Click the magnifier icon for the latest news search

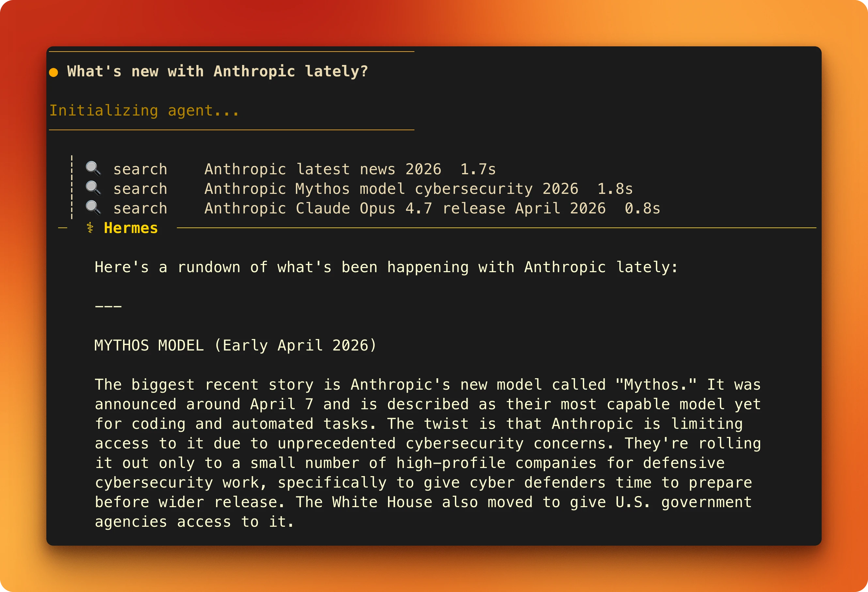tap(93, 168)
